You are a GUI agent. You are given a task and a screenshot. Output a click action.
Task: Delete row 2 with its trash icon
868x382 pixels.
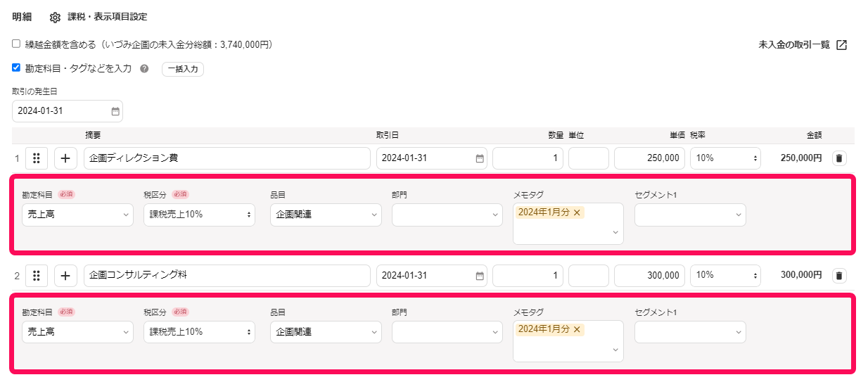pos(839,276)
